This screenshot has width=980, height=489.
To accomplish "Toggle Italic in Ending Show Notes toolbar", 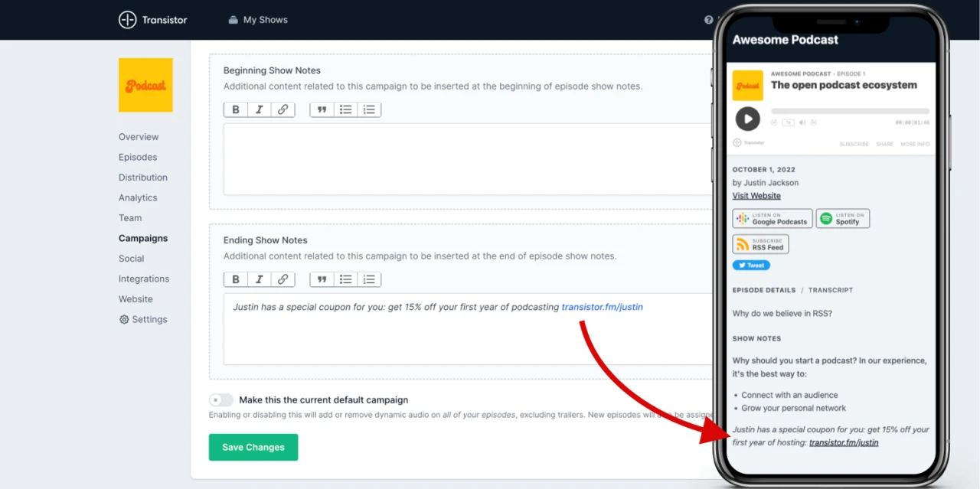I will pos(260,279).
